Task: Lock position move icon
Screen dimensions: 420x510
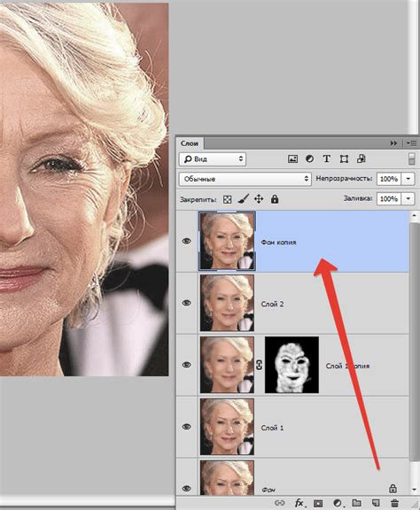Action: tap(259, 198)
